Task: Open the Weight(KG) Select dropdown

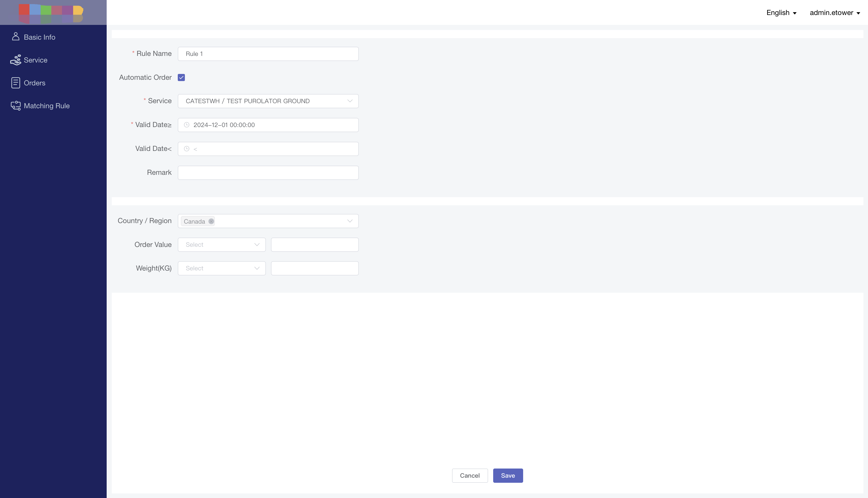Action: tap(221, 268)
